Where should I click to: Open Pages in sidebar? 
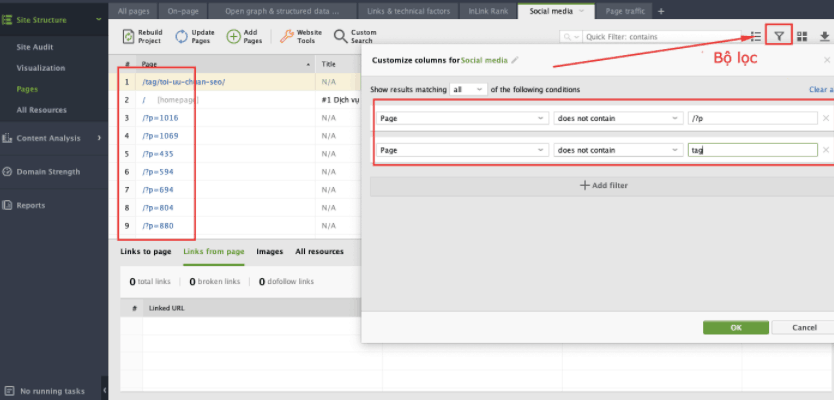point(27,89)
